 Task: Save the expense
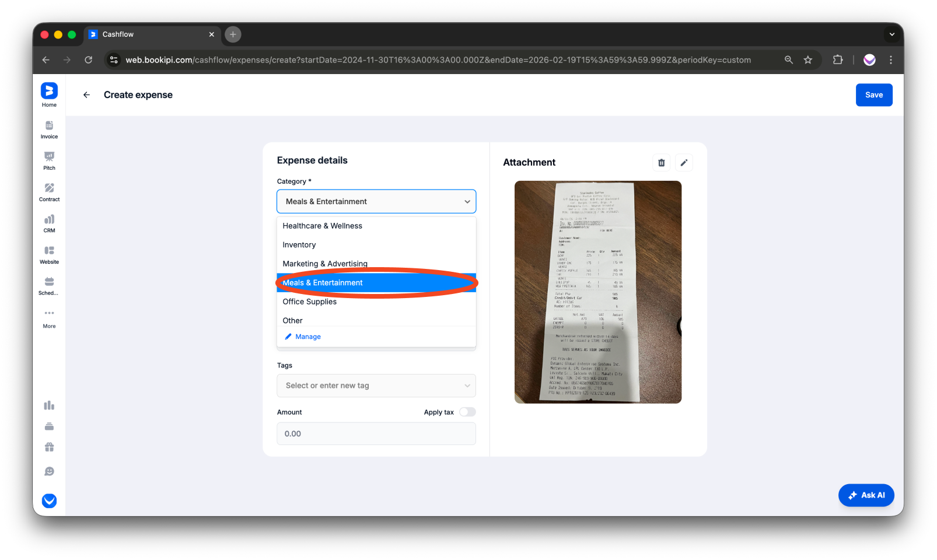coord(874,95)
